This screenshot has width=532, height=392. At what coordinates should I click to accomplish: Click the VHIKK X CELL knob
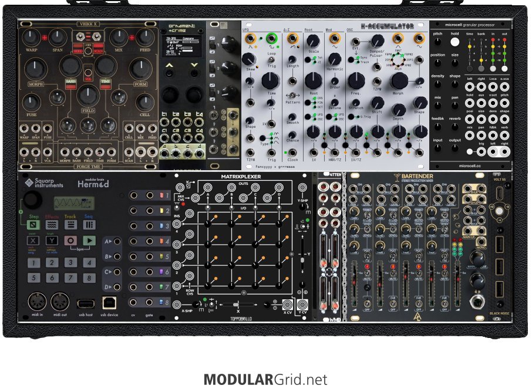click(x=145, y=103)
